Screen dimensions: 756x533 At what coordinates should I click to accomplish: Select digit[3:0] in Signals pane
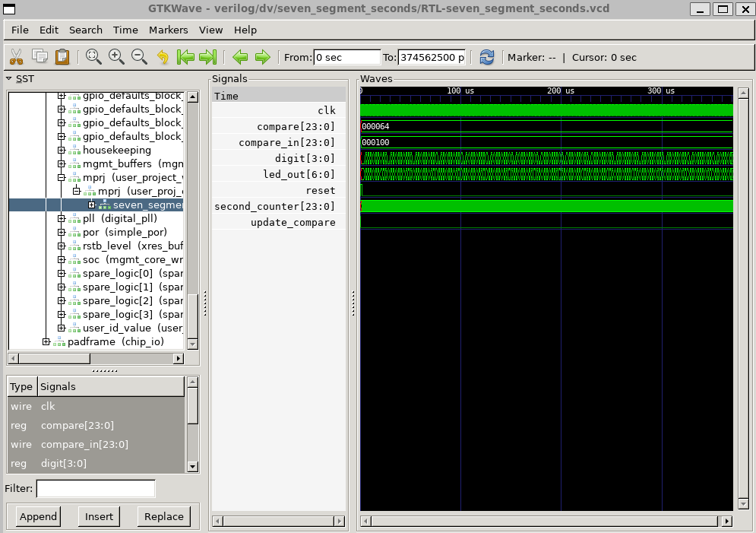[305, 158]
